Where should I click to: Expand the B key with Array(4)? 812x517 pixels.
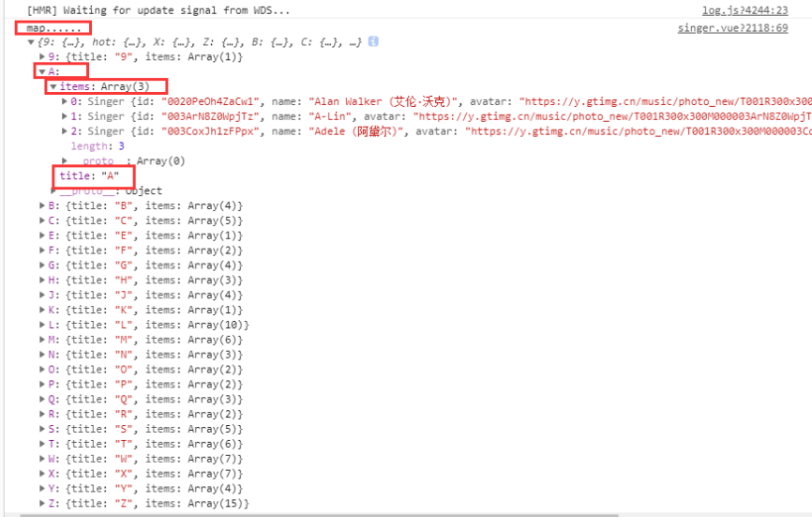[42, 205]
